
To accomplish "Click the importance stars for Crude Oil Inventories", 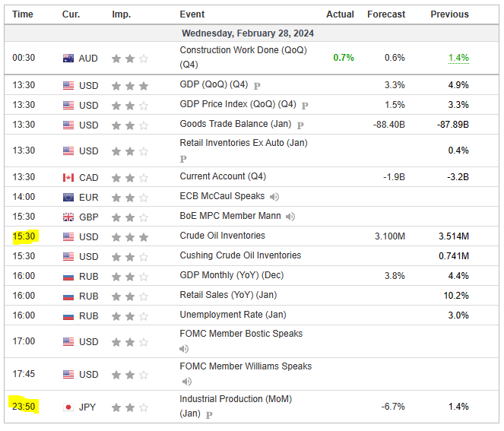I will tap(129, 237).
